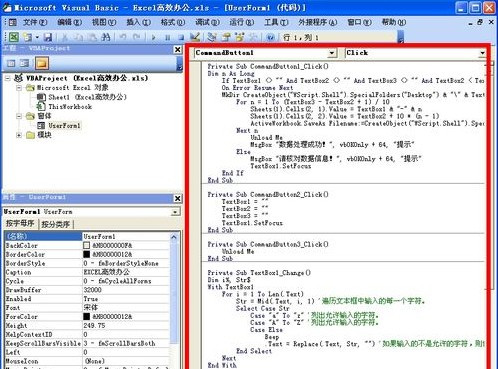Click the Help question mark icon
The height and width of the screenshot is (369, 498).
270,37
